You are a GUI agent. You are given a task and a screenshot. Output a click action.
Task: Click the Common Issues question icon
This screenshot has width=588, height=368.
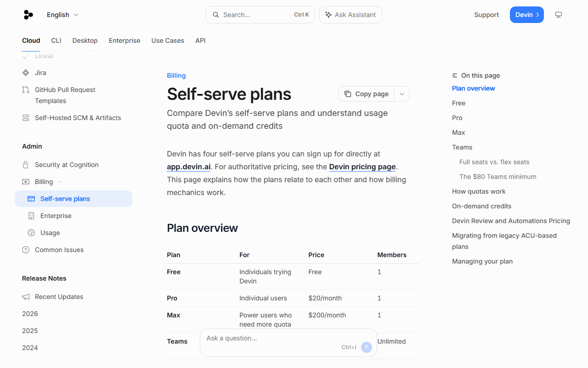[26, 250]
